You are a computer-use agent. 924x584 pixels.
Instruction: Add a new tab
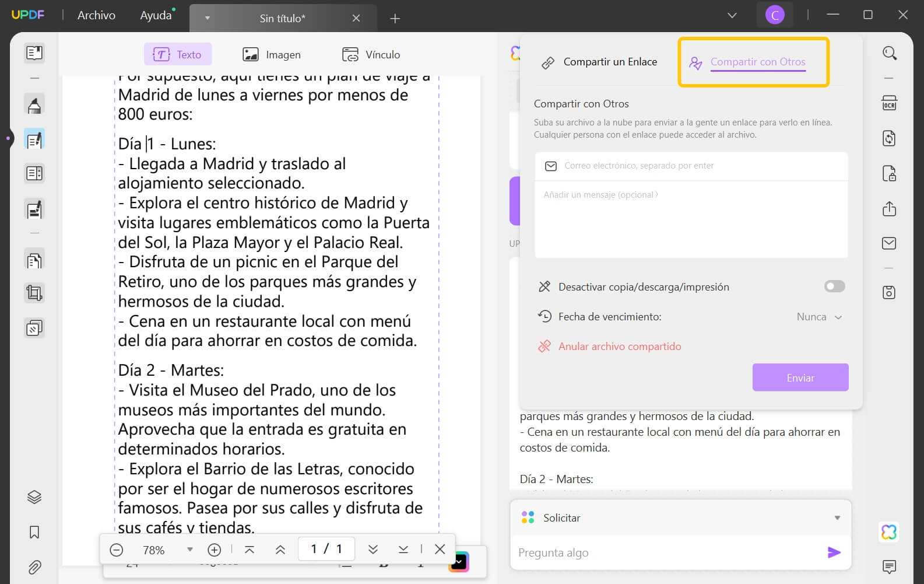pyautogui.click(x=395, y=18)
